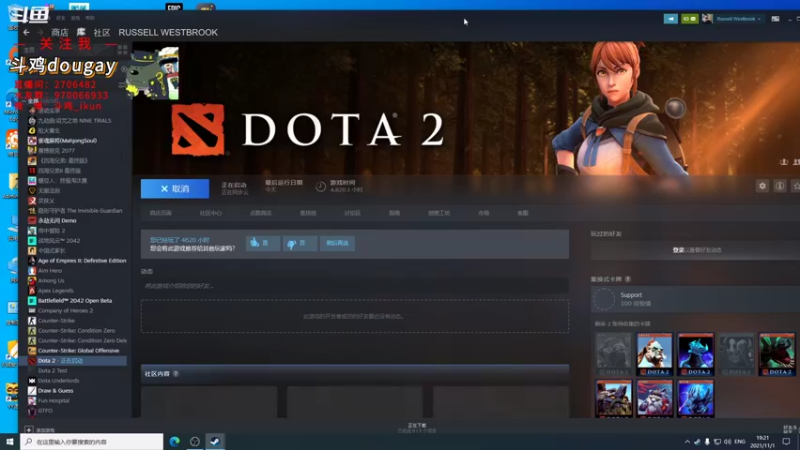Open the 创意工坊 workshop tab

[439, 213]
